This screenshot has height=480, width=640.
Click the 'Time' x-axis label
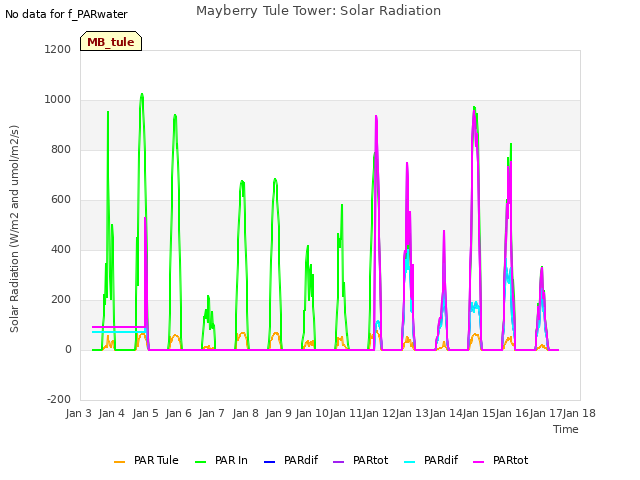click(x=566, y=429)
